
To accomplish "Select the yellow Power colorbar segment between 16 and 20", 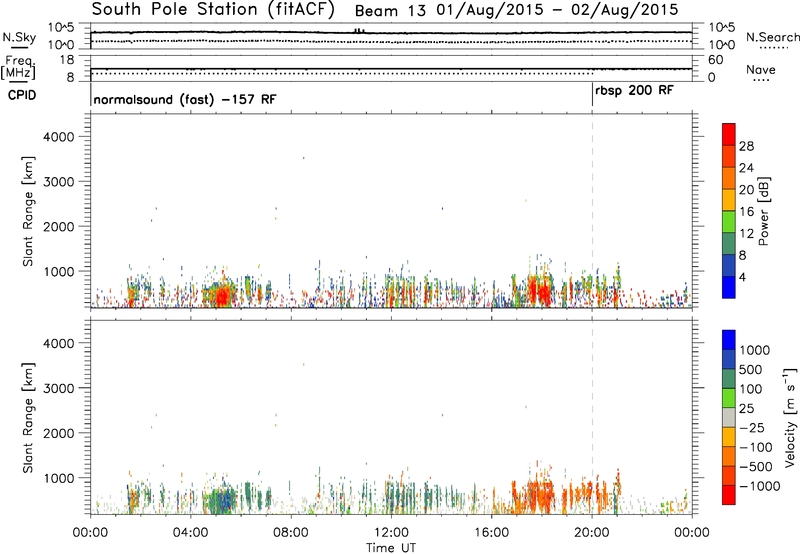I will point(729,200).
